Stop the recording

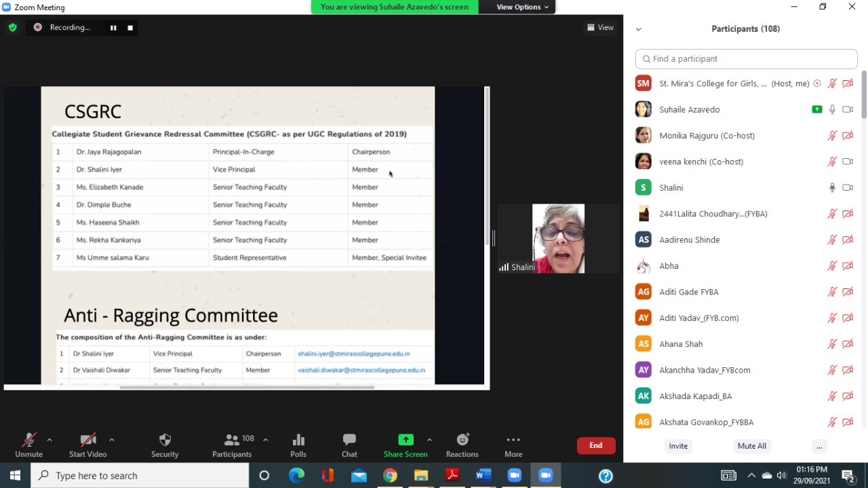pos(130,28)
